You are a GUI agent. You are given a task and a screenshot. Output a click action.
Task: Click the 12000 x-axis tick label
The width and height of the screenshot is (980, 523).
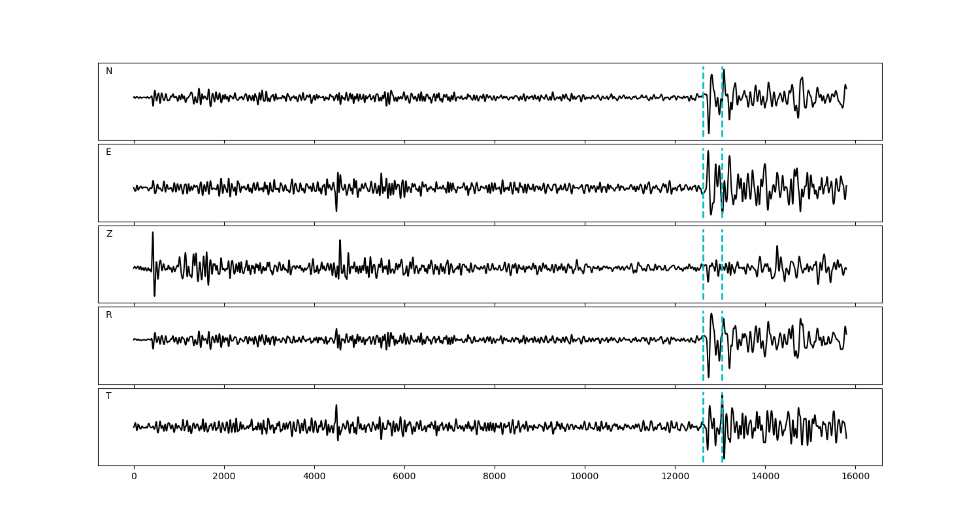click(x=675, y=477)
